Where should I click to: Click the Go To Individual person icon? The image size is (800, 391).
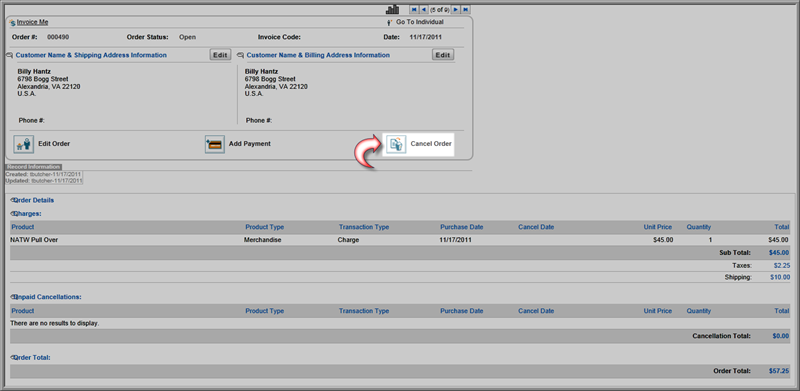pos(390,22)
